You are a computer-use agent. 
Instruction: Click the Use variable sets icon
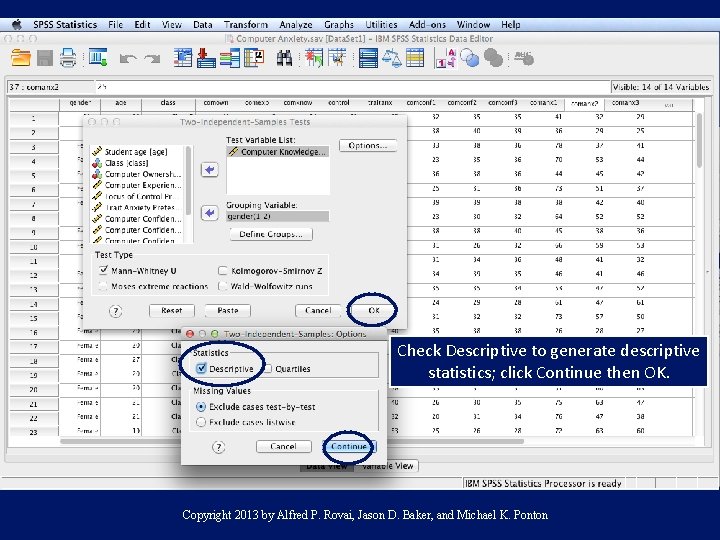(x=469, y=58)
